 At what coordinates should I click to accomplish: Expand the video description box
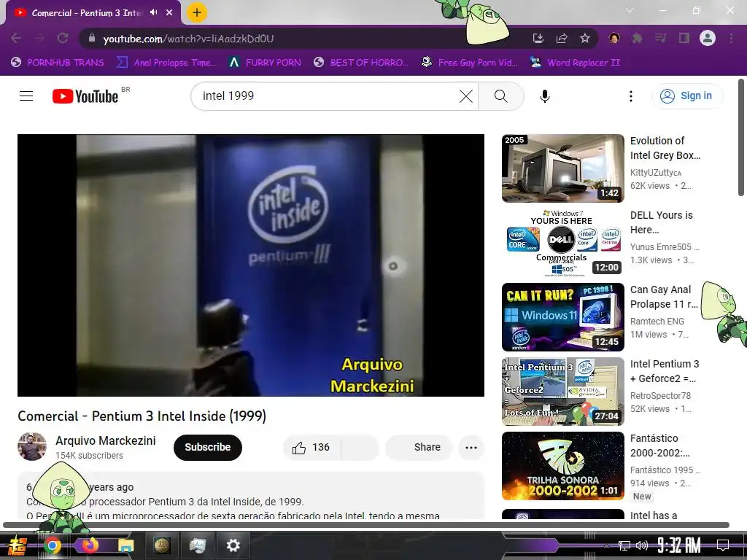(x=251, y=495)
